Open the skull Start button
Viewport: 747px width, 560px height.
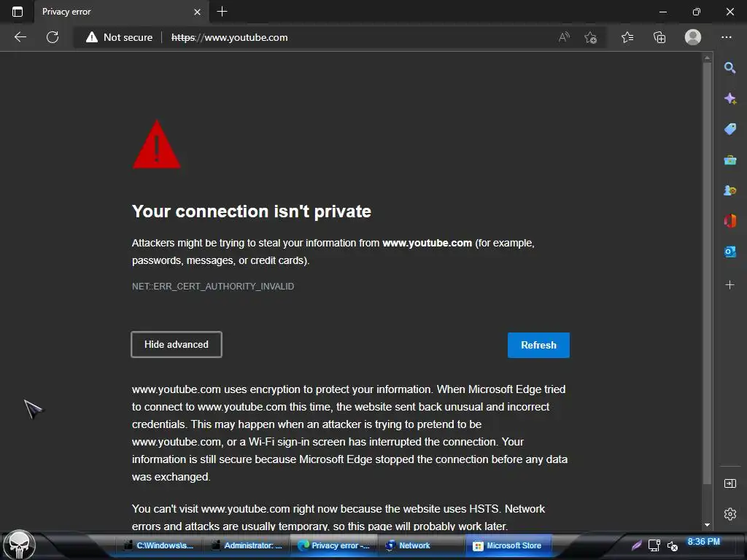(19, 545)
